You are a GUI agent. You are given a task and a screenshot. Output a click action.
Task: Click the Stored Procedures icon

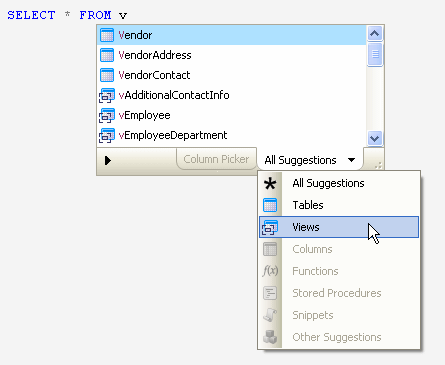click(270, 293)
